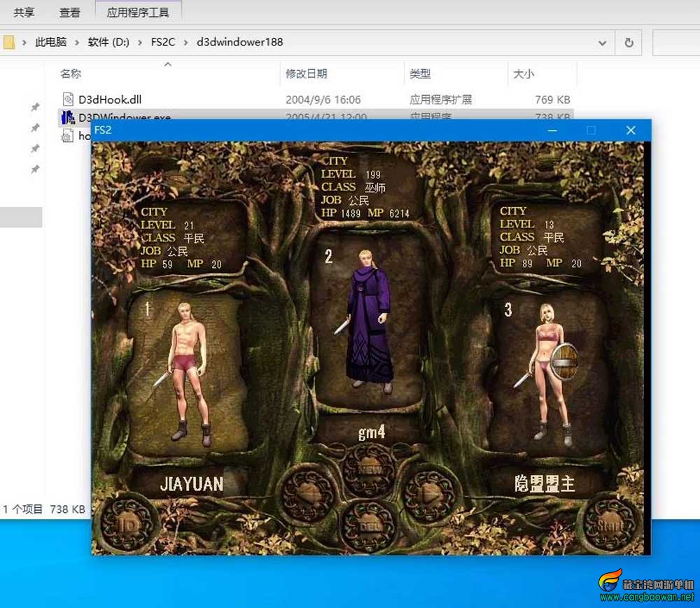Screen dimensions: 700x608
Task: Click the first pin icon in sidebar
Action: click(x=35, y=107)
